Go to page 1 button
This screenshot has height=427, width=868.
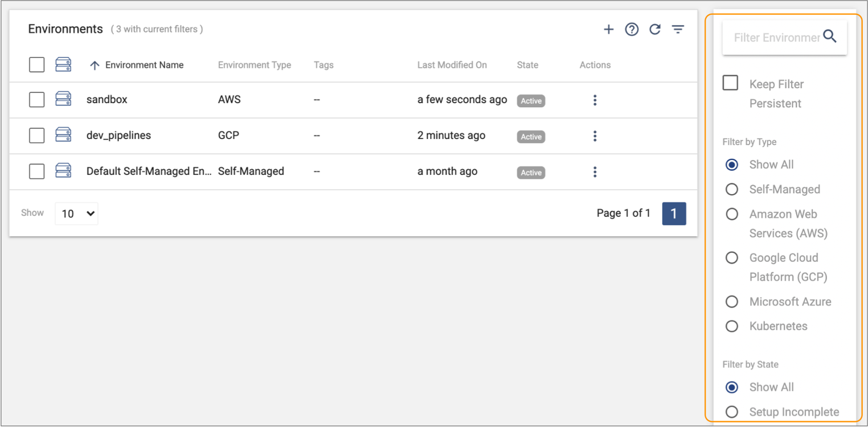tap(674, 213)
